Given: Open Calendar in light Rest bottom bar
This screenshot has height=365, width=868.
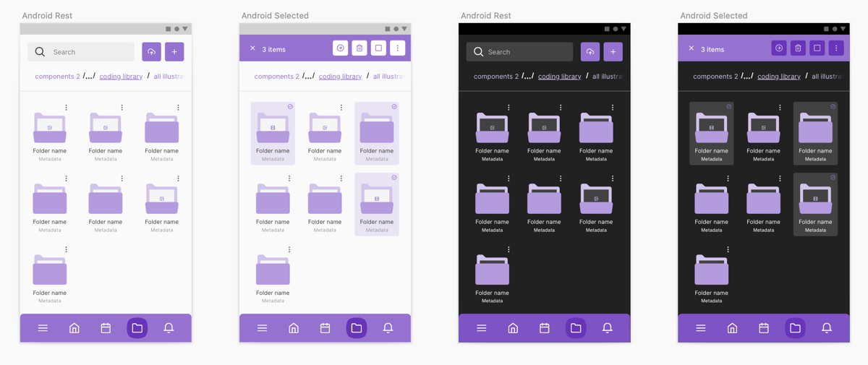Looking at the screenshot, I should (x=106, y=328).
